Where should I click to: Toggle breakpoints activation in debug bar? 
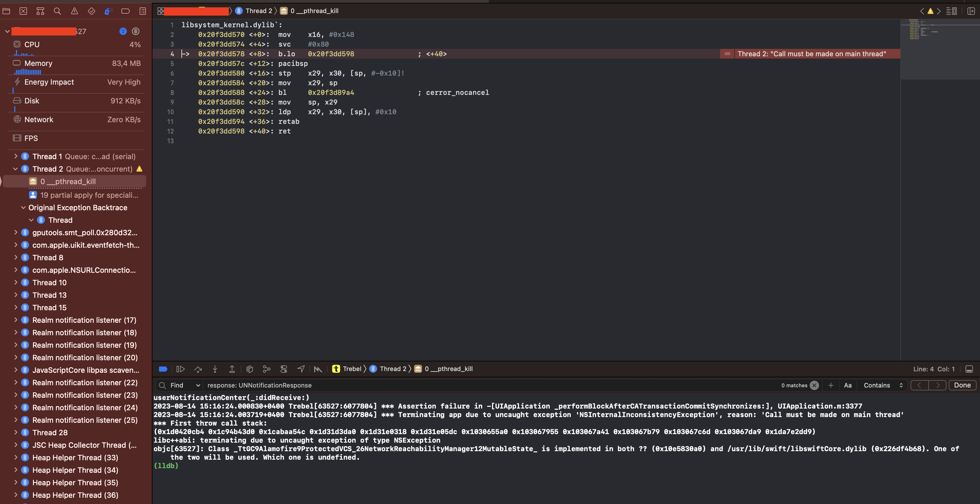(x=163, y=369)
